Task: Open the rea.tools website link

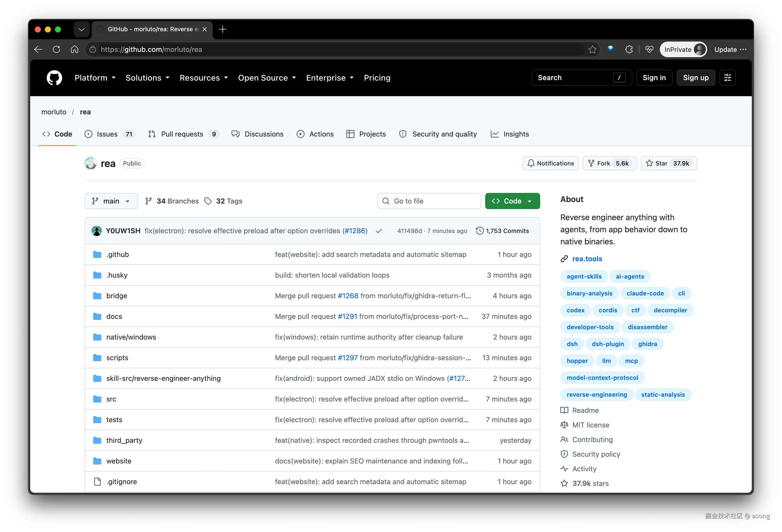Action: 587,259
